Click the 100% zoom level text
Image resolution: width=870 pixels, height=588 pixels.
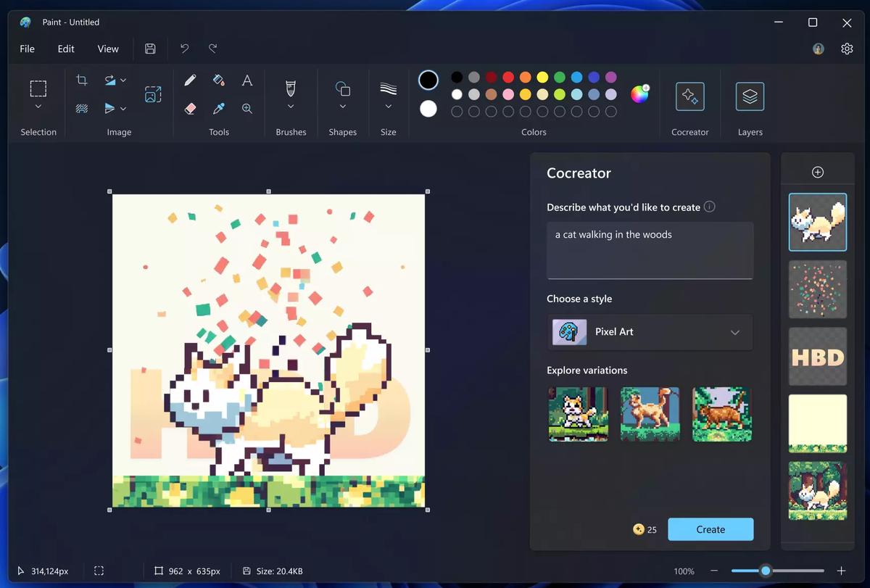click(684, 571)
